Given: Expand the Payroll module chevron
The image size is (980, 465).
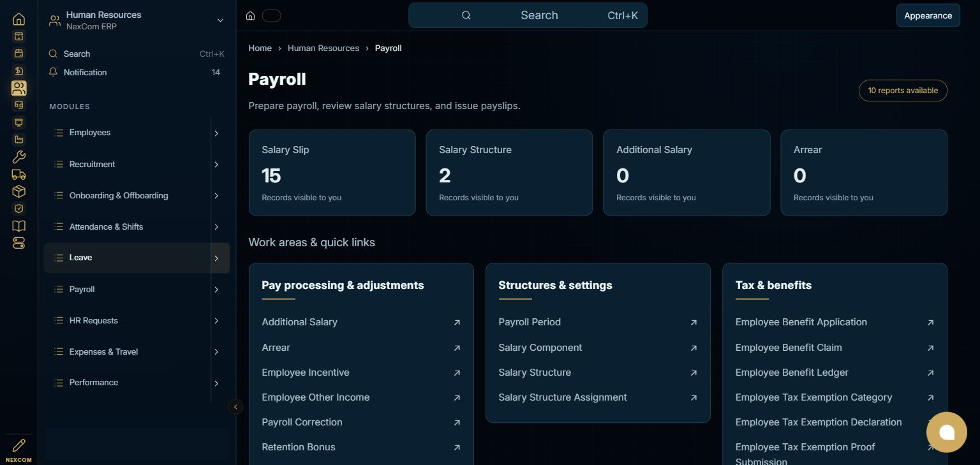Looking at the screenshot, I should (216, 290).
